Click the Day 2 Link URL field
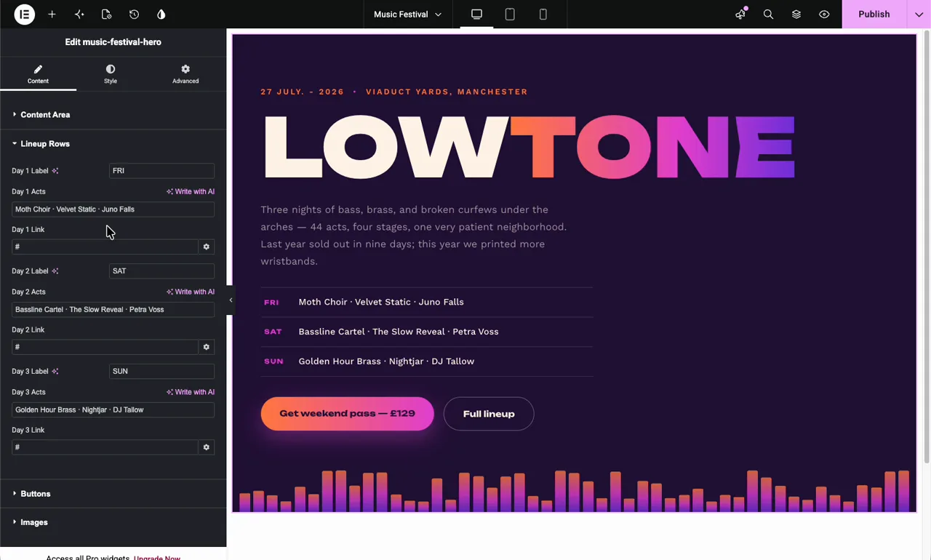The width and height of the screenshot is (931, 560). [x=105, y=347]
